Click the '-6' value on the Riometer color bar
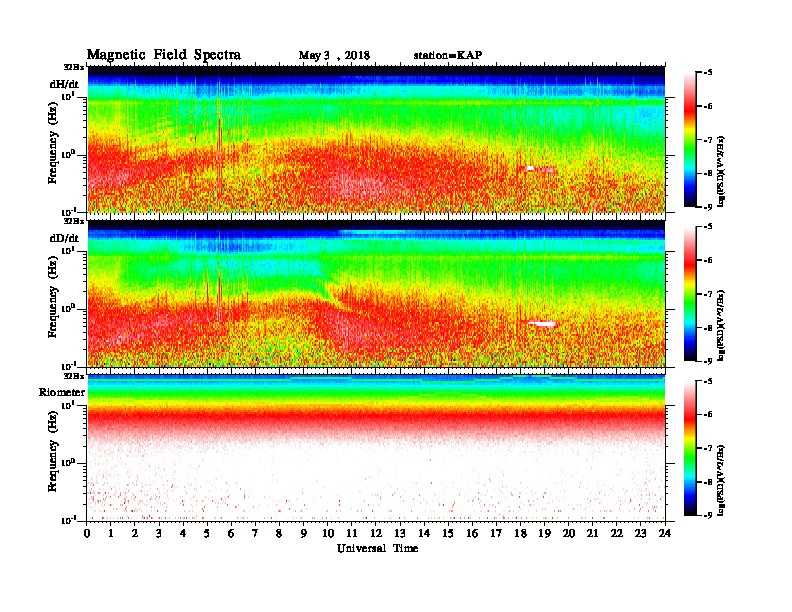This screenshot has height=612, width=792. 708,415
